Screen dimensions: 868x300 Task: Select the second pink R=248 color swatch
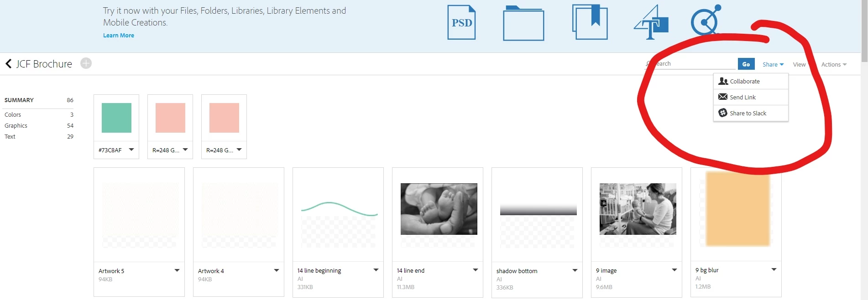[224, 118]
